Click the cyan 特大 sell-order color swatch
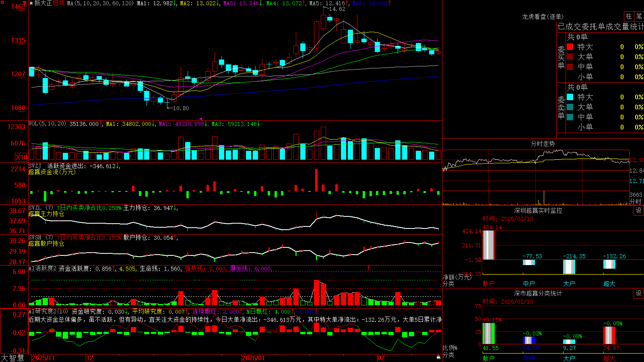644x362 pixels. 570,97
